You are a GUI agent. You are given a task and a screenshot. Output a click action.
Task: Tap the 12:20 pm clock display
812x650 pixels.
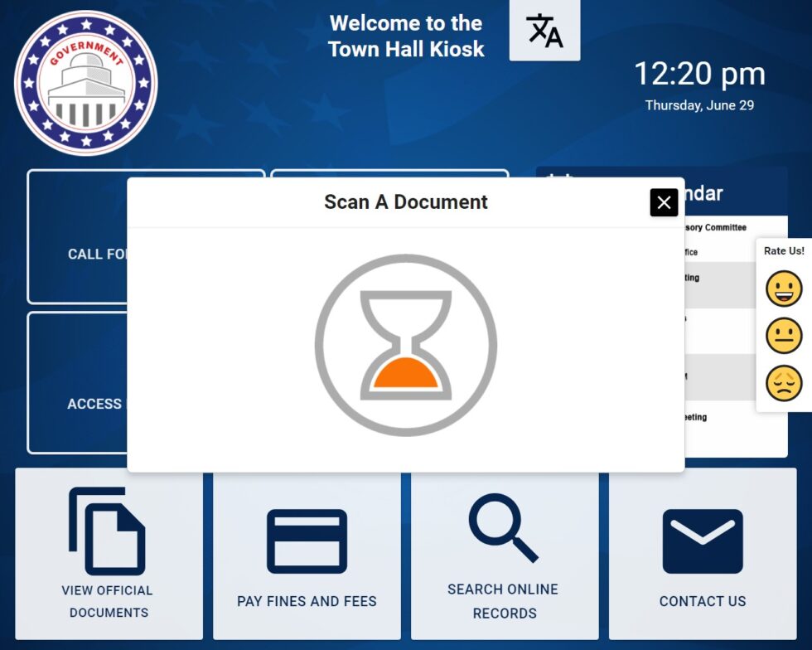[x=701, y=74]
